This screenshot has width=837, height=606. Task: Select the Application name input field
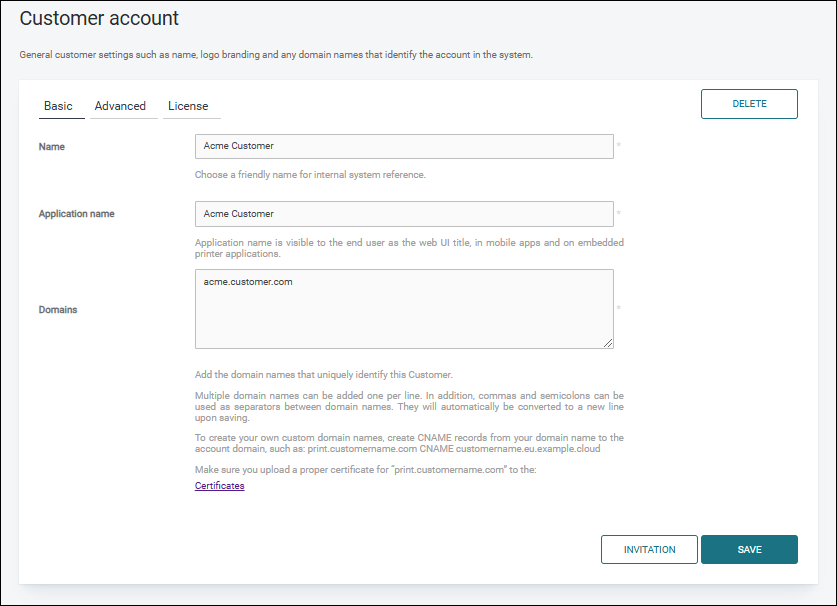pyautogui.click(x=404, y=213)
